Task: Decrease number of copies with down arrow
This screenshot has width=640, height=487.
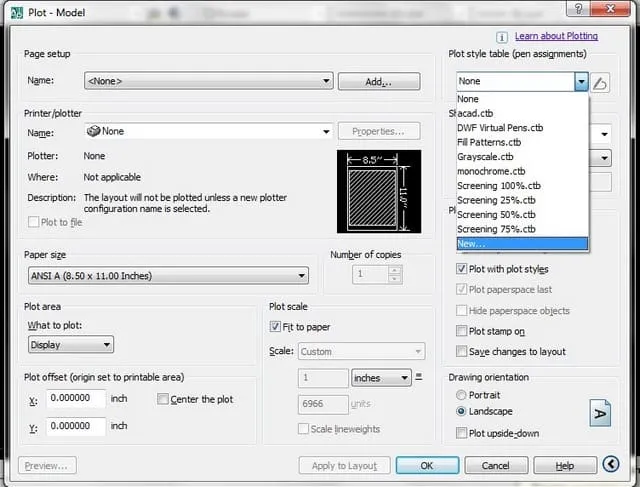Action: click(x=394, y=279)
